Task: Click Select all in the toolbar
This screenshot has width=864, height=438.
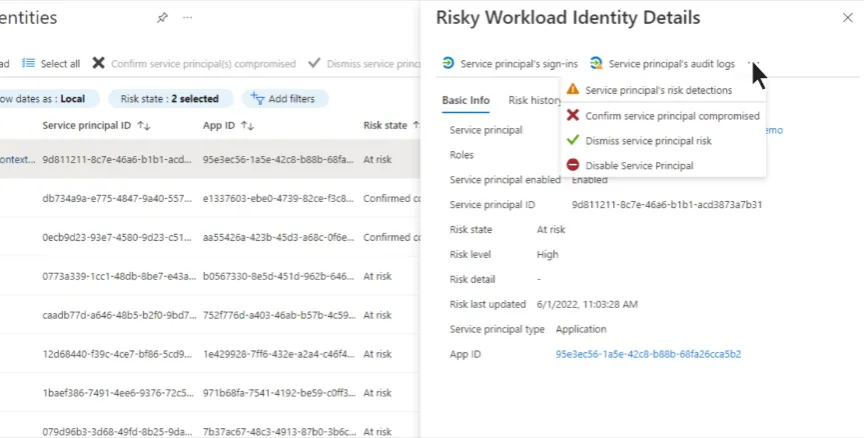Action: tap(51, 63)
